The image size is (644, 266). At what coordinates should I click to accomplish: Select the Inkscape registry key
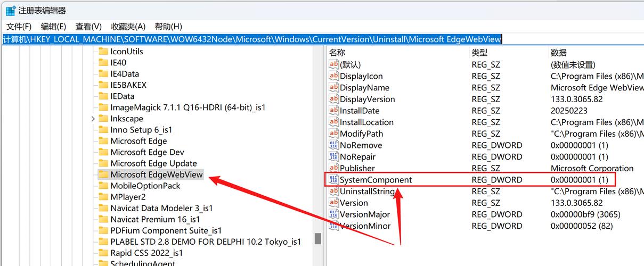point(127,119)
